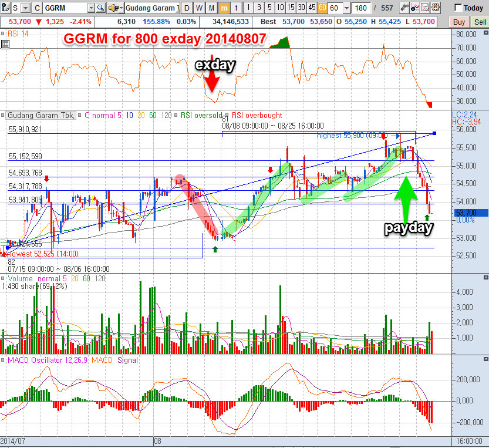
Task: Click the Signal legend label
Action: coord(127,361)
